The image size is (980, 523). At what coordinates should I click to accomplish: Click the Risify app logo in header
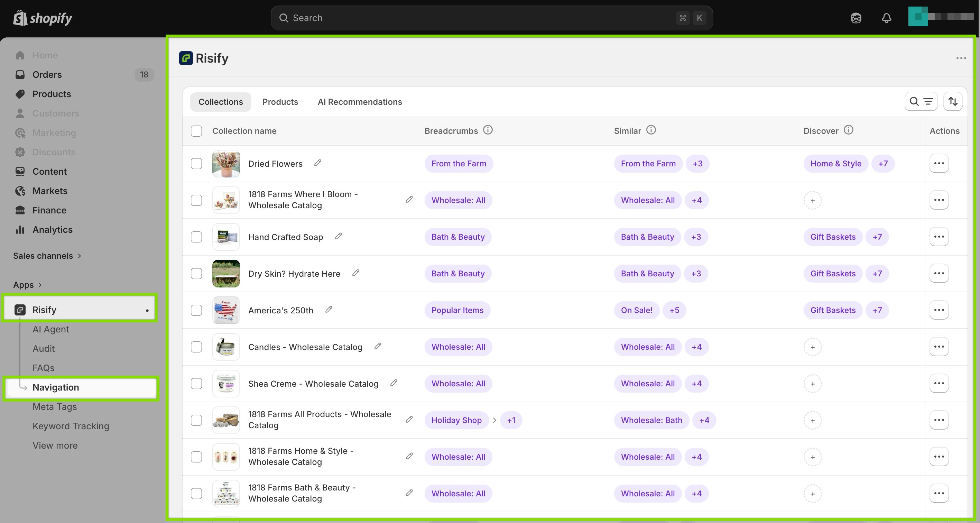click(x=186, y=58)
